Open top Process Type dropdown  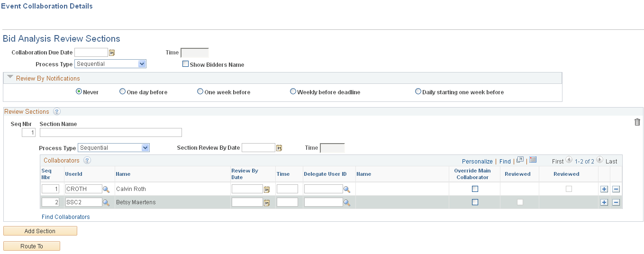coord(110,64)
